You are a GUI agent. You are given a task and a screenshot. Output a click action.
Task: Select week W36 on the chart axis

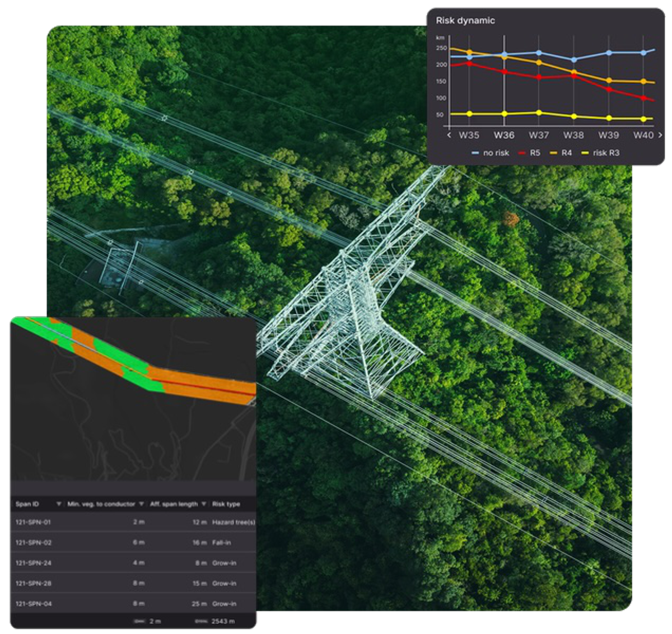point(504,135)
